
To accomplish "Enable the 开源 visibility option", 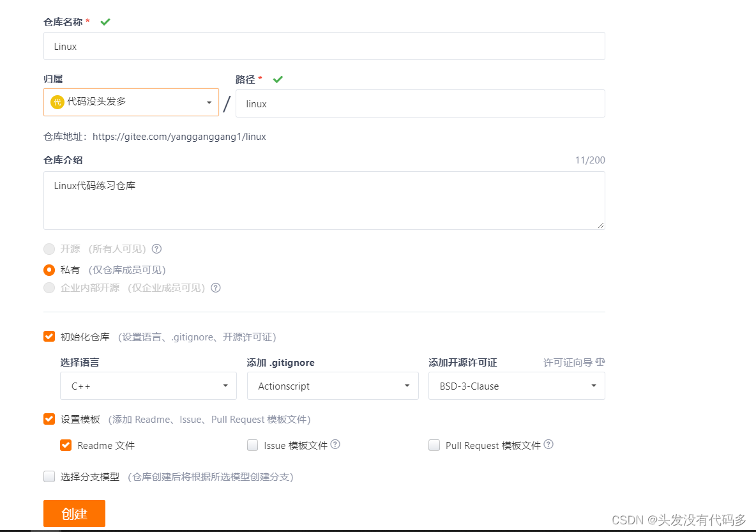I will [49, 249].
